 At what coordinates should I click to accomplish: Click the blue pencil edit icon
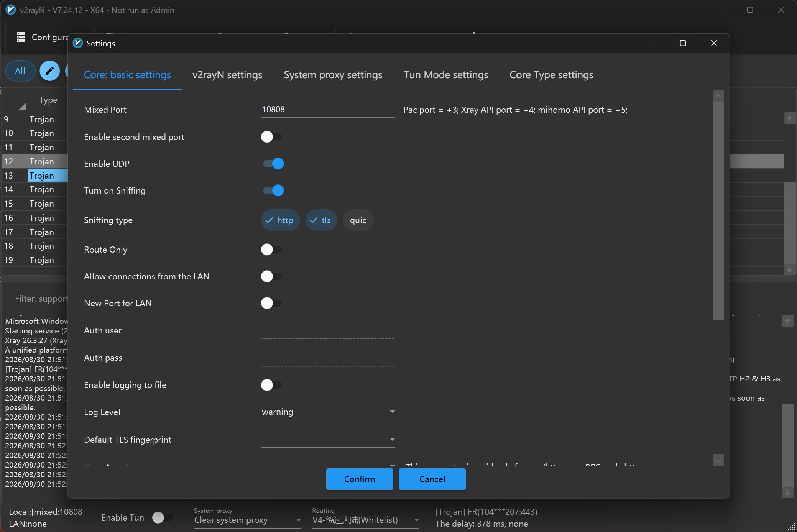[x=50, y=71]
